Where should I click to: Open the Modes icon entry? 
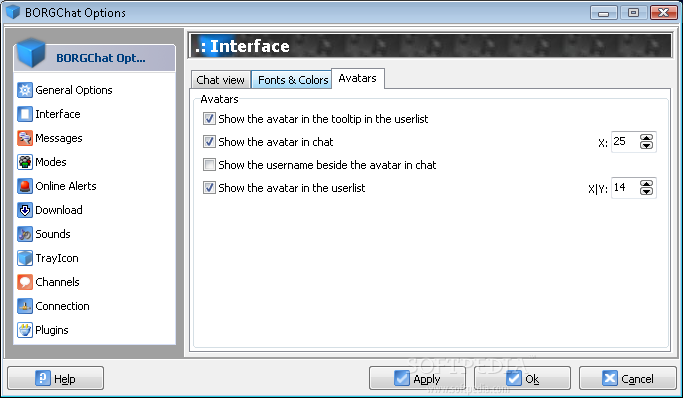25,162
